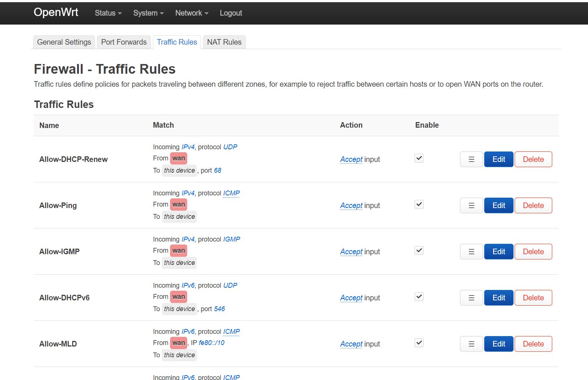
Task: Click the wan zone badge in Allow-DHCPv6
Action: [x=179, y=297]
